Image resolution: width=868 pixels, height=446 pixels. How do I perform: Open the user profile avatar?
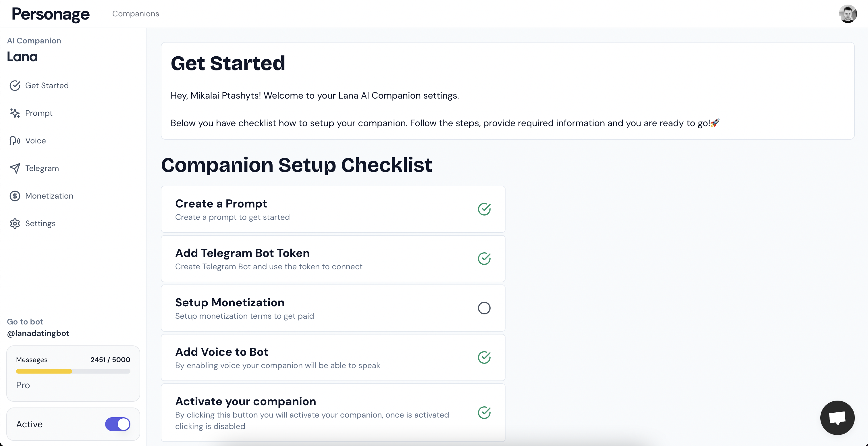tap(847, 14)
